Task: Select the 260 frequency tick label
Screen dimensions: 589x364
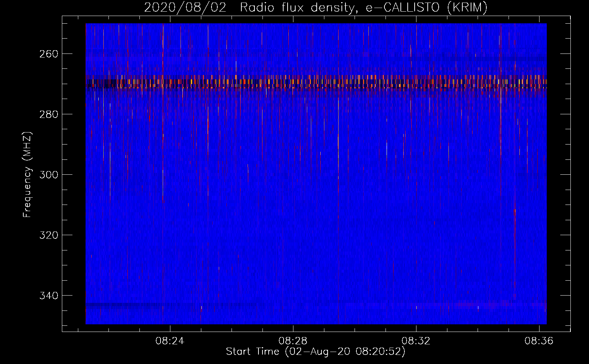Action: pos(48,54)
